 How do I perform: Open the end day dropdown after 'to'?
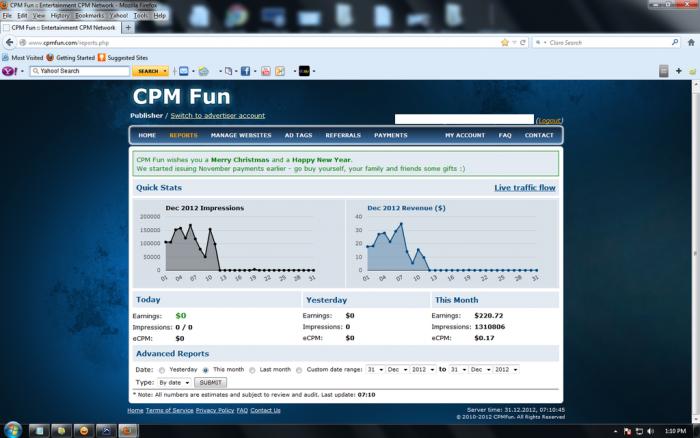pyautogui.click(x=458, y=370)
